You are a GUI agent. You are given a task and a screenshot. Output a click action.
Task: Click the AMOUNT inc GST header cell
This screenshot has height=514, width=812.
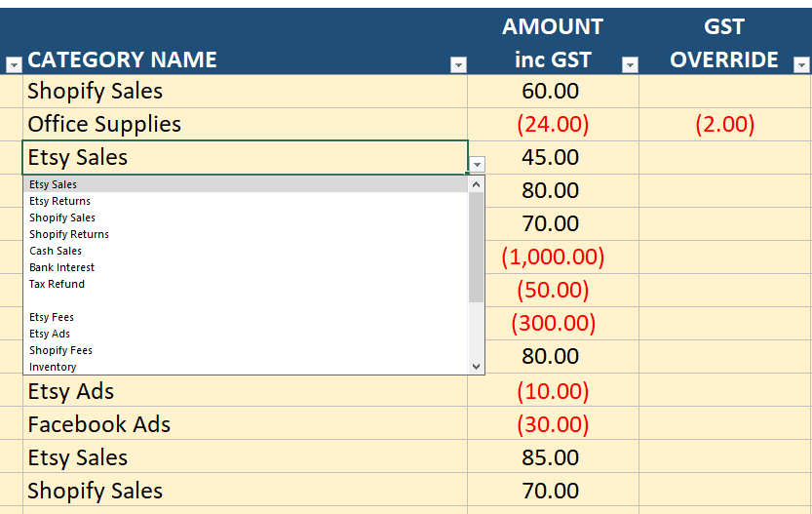click(553, 41)
